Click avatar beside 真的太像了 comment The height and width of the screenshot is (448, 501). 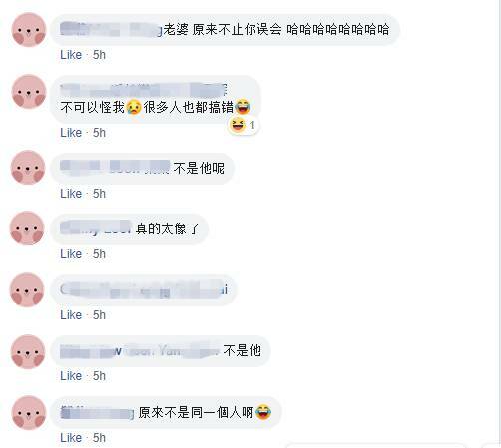coord(27,228)
